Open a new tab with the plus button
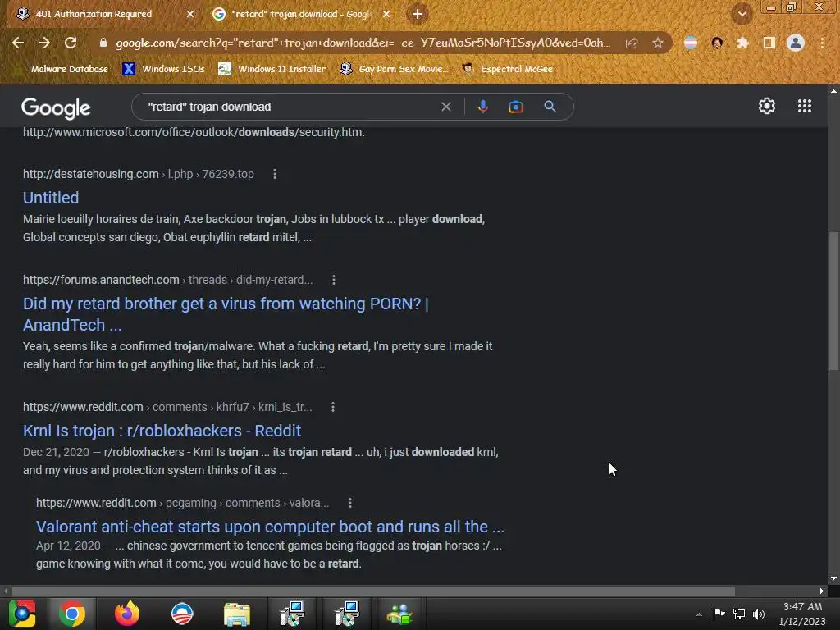 point(418,14)
